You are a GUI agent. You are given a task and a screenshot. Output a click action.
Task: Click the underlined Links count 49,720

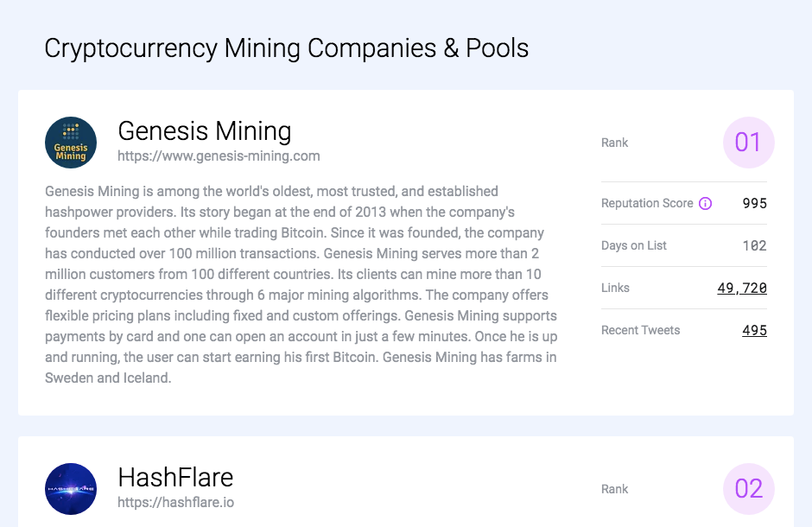[x=741, y=288]
